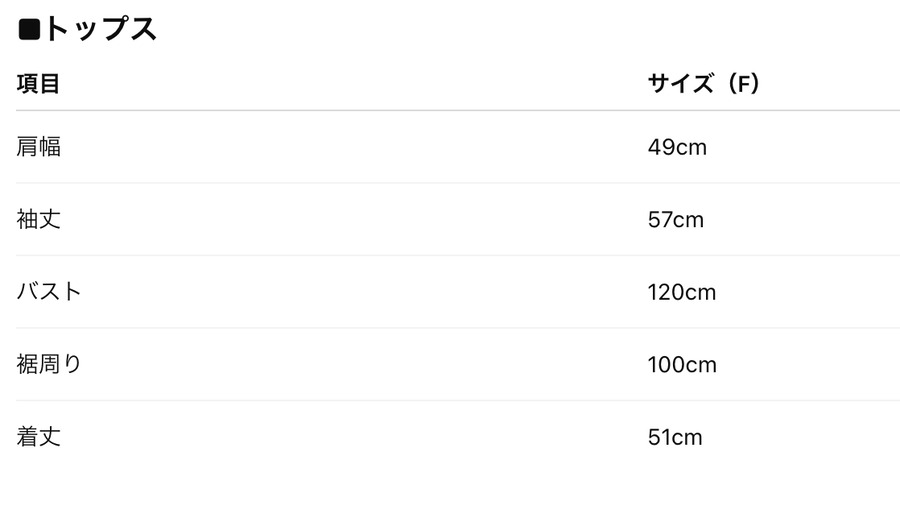Click the バスト row label
900x506 pixels.
[49, 292]
